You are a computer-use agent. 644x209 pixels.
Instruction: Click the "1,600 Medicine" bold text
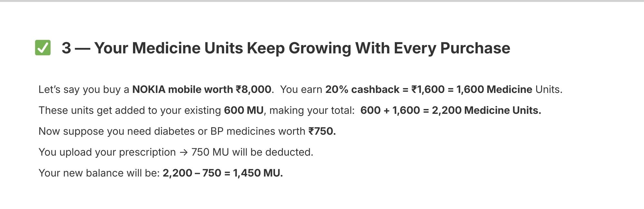494,89
